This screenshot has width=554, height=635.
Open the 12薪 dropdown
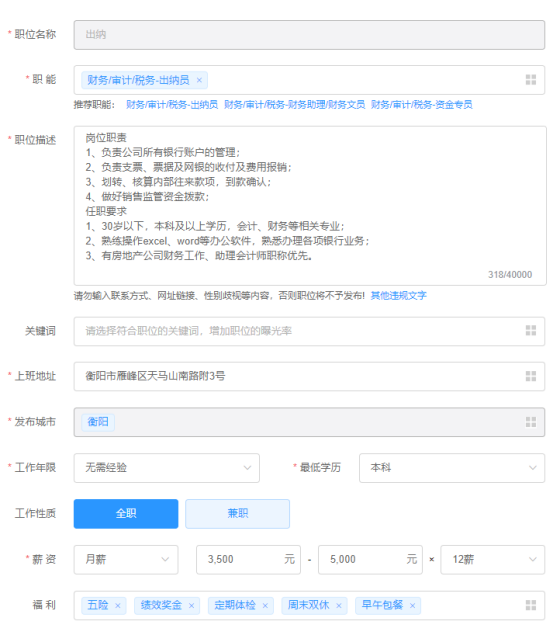[492, 560]
